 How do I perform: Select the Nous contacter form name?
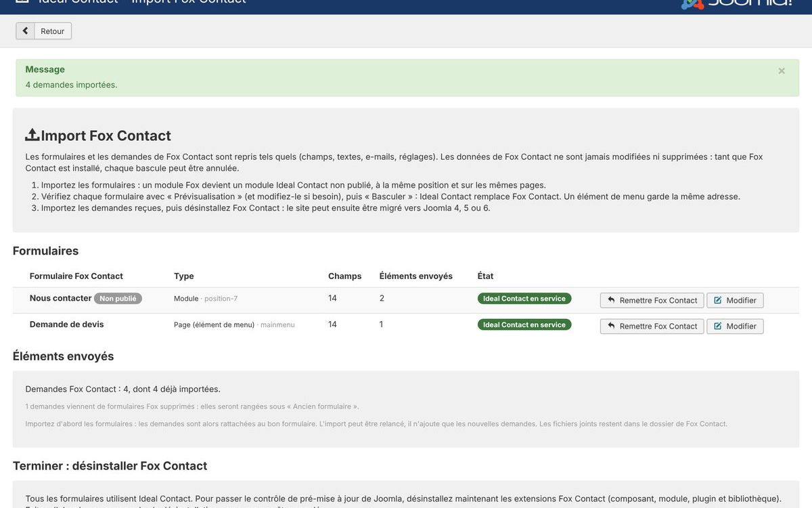point(61,298)
